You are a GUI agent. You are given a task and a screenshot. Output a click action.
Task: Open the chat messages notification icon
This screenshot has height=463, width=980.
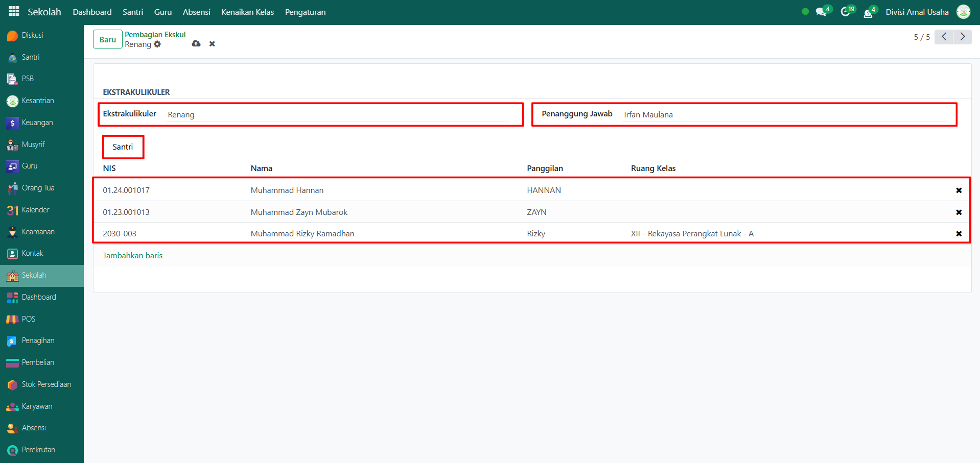tap(821, 12)
